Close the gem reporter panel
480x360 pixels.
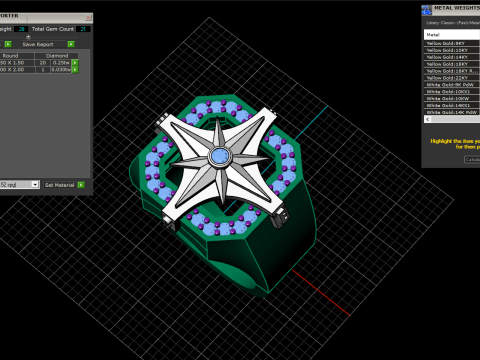[x=88, y=17]
